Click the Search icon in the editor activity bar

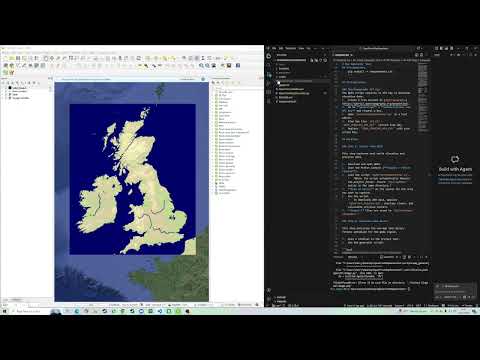269,65
